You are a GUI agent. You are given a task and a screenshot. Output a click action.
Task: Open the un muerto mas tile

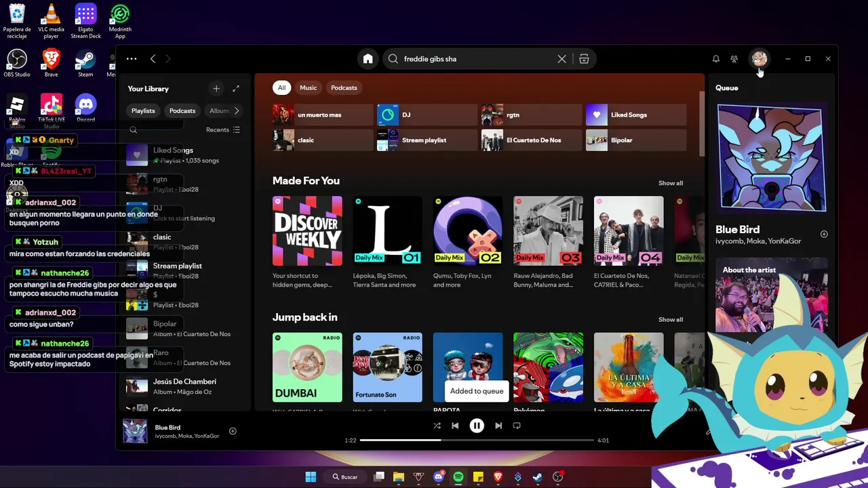point(323,115)
